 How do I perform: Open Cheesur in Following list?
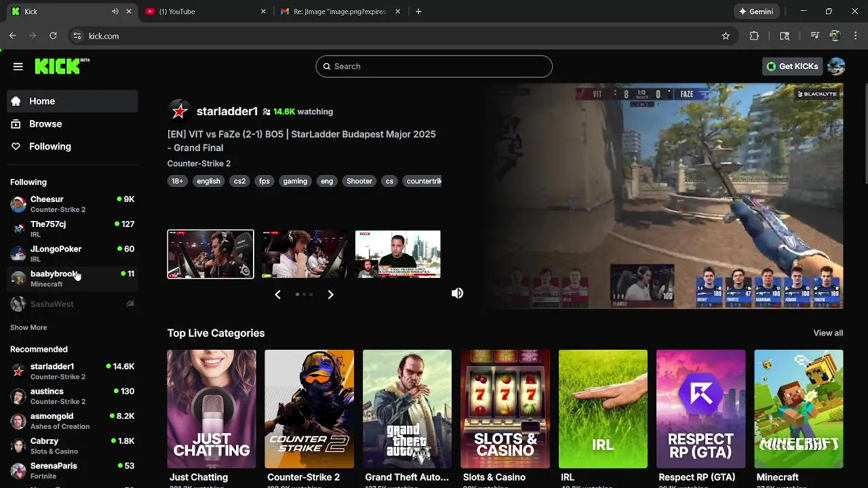[73, 204]
